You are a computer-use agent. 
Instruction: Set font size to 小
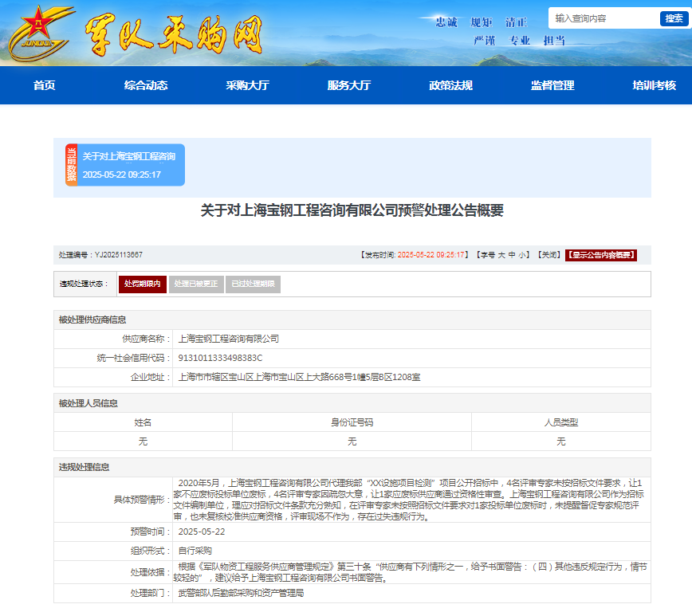(522, 255)
